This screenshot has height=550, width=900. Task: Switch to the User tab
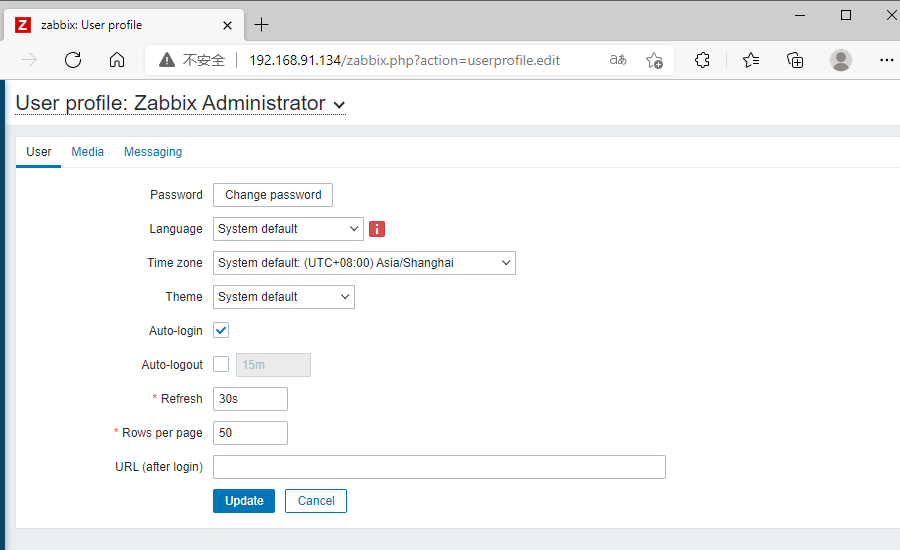coord(38,152)
